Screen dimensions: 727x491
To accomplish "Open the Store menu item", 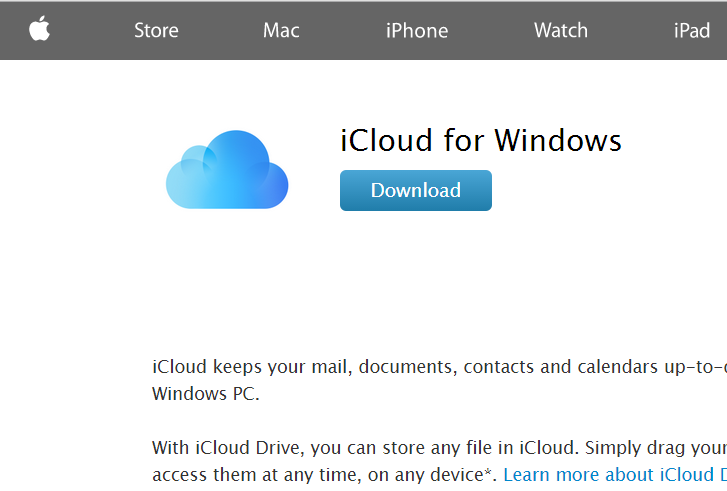I will point(156,31).
